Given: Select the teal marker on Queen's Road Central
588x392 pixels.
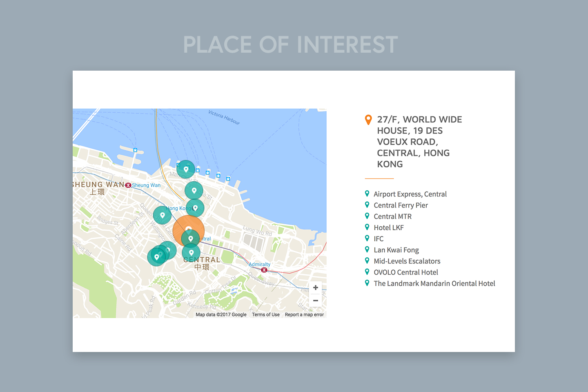Looking at the screenshot, I should pyautogui.click(x=162, y=215).
